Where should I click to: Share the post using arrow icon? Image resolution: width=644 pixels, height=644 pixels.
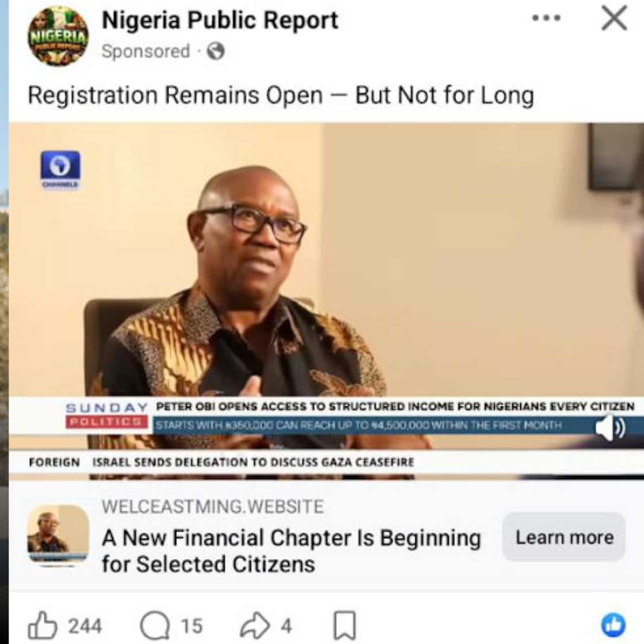255,626
